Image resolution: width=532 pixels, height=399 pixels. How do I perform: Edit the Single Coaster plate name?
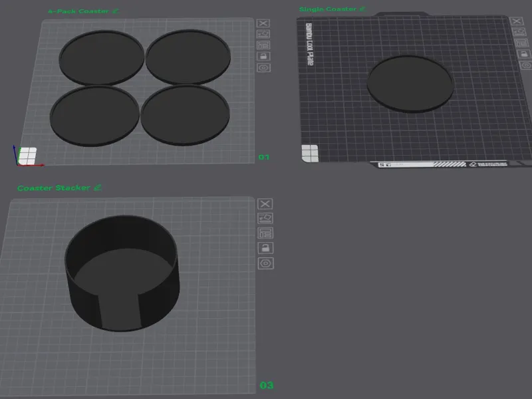coord(362,9)
